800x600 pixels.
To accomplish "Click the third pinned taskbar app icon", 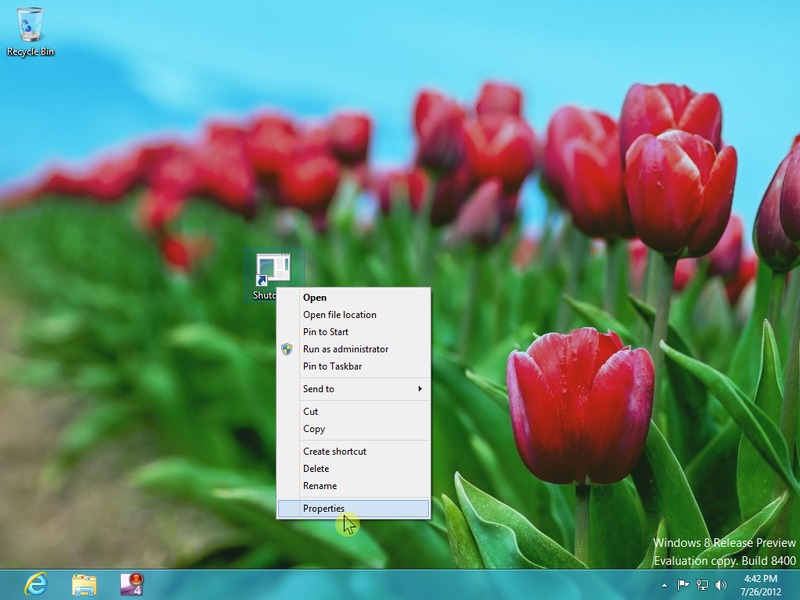I will [x=132, y=584].
